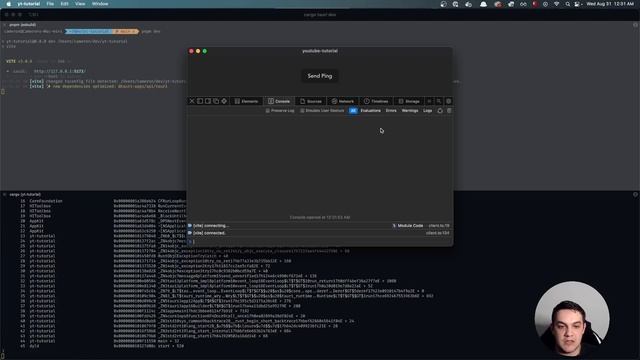Open the Storage tab
The width and height of the screenshot is (640, 360).
[409, 101]
